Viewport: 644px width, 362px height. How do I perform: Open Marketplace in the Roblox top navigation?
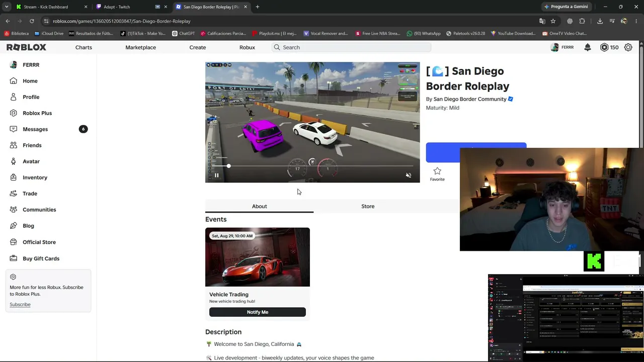pyautogui.click(x=140, y=47)
